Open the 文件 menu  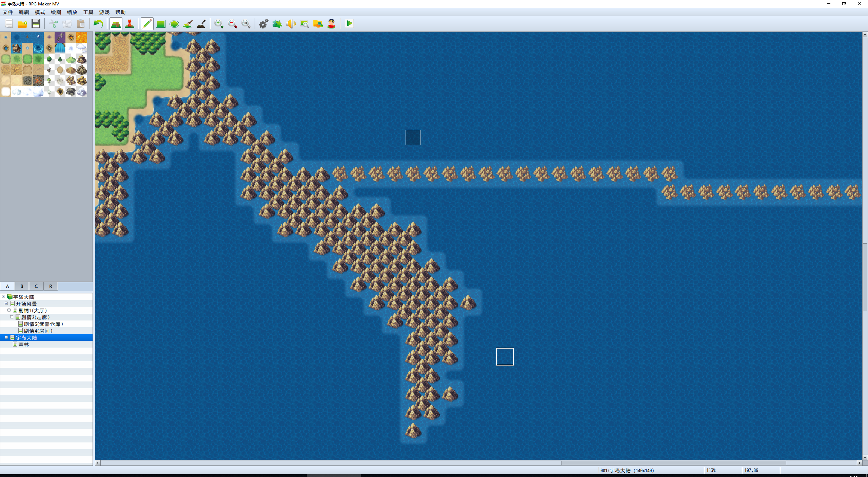pyautogui.click(x=8, y=12)
